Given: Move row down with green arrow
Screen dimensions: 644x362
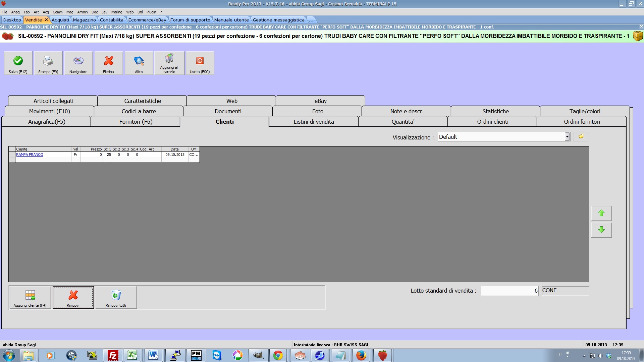Looking at the screenshot, I should [x=601, y=230].
